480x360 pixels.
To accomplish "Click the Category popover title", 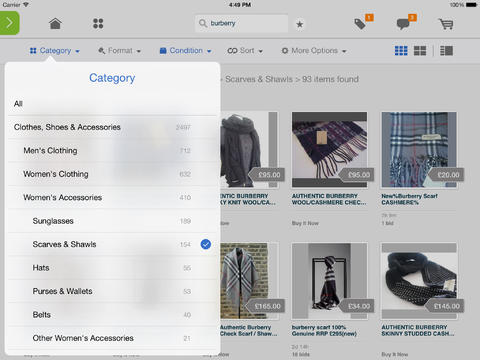I will point(112,78).
